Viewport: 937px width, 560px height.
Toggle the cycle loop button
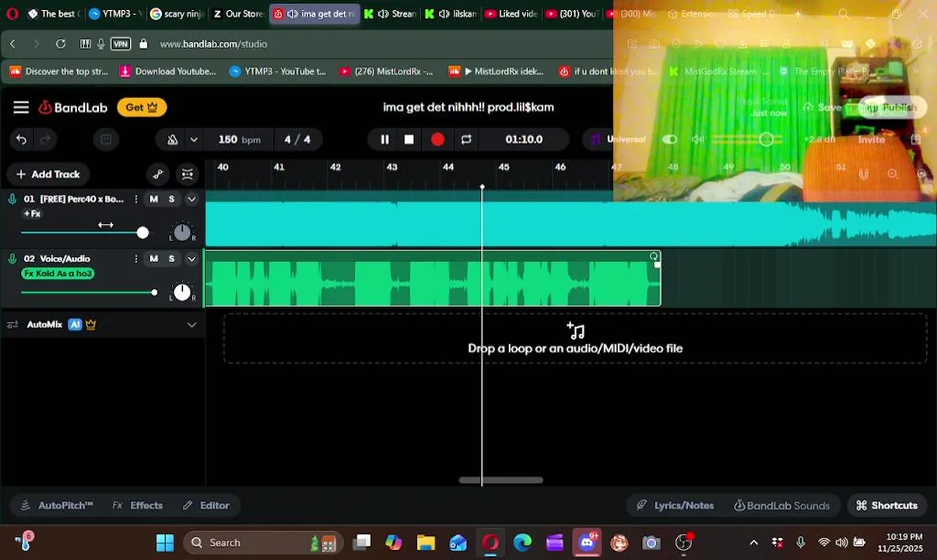[466, 139]
